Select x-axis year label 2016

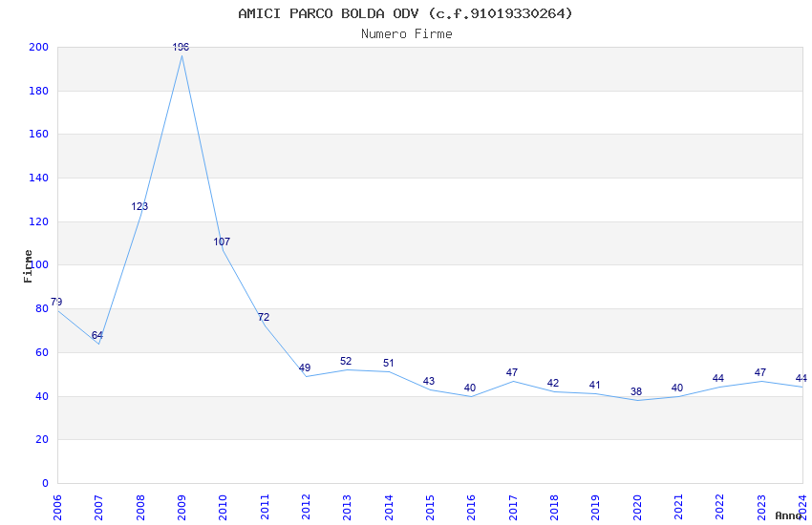(471, 508)
